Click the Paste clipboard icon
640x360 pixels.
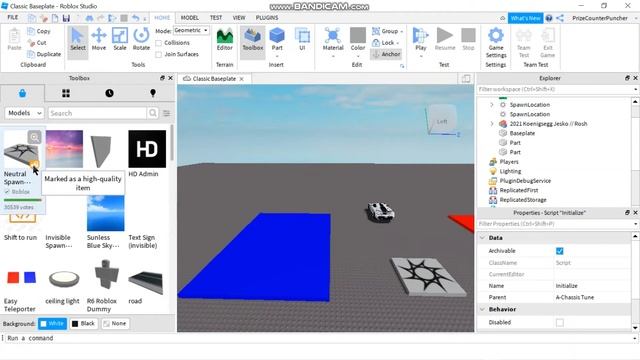point(14,40)
